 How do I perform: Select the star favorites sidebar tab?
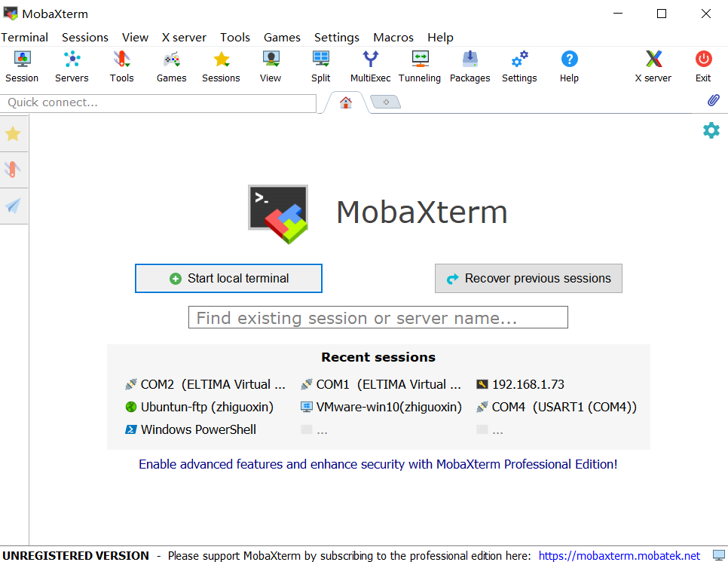[13, 133]
